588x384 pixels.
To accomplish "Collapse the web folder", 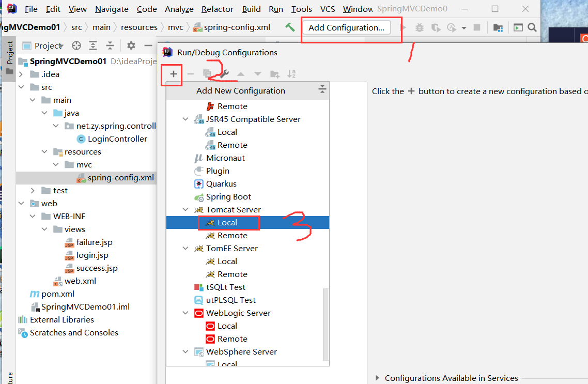I will tap(21, 203).
